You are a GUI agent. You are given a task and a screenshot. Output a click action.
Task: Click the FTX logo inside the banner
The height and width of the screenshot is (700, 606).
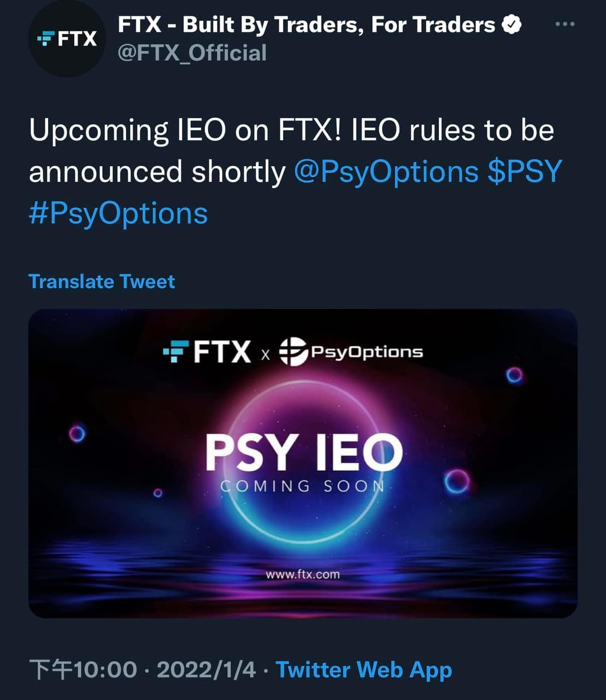click(x=208, y=352)
